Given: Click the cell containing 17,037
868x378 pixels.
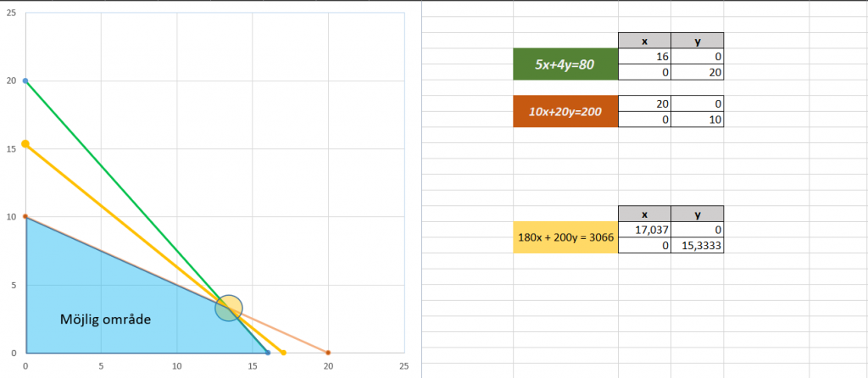Looking at the screenshot, I should pos(644,229).
